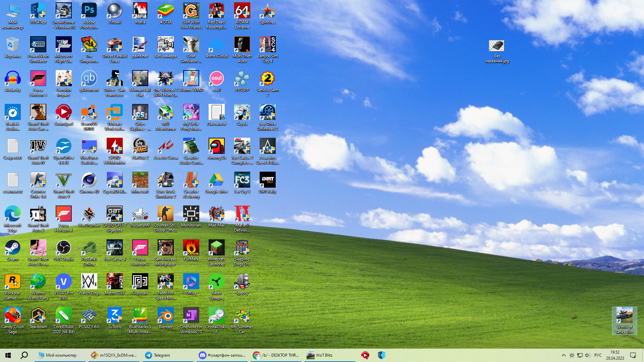This screenshot has height=362, width=644.
Task: Change input language РУС indicator
Action: point(598,355)
